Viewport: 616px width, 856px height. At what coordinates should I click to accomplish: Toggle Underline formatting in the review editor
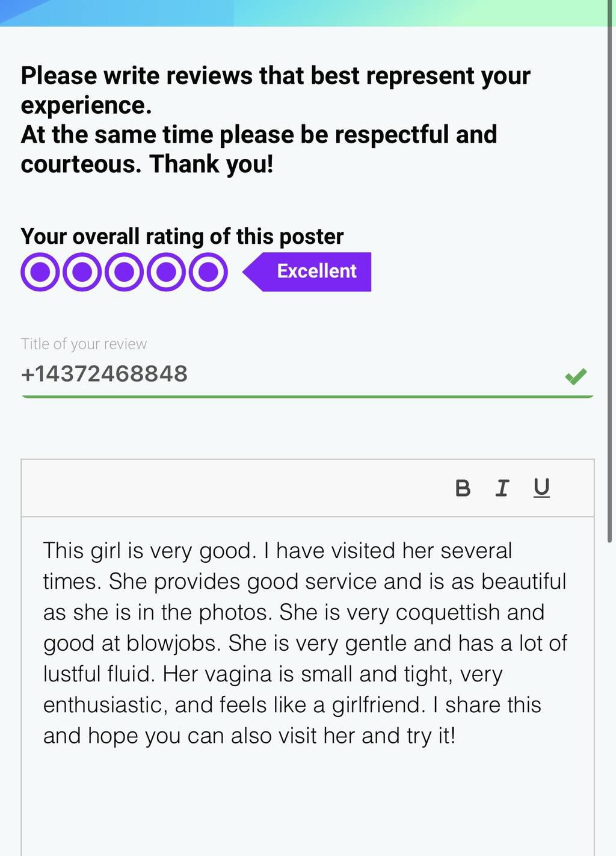pyautogui.click(x=541, y=488)
